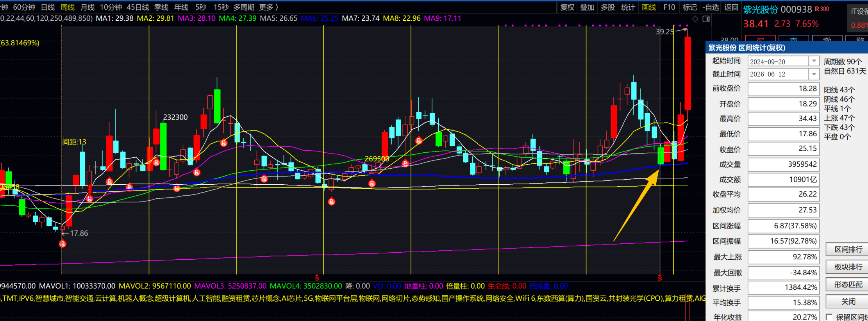Click the diamond icon above the chart
Viewport: 868px width, 321px height.
pos(695,19)
